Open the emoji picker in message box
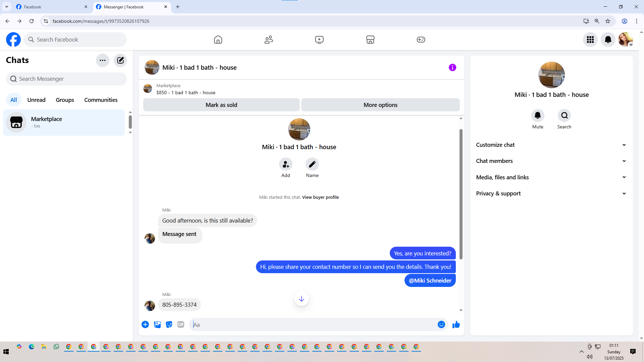The height and width of the screenshot is (362, 644). coord(441,324)
